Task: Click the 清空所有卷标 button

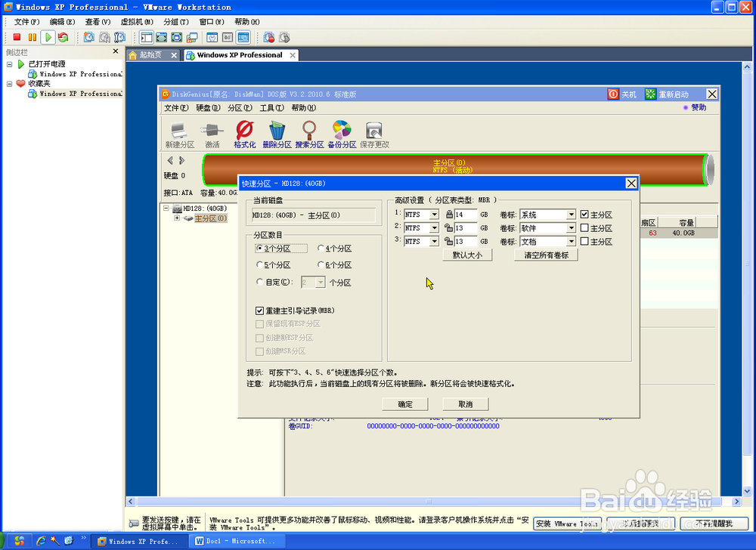Action: (547, 255)
